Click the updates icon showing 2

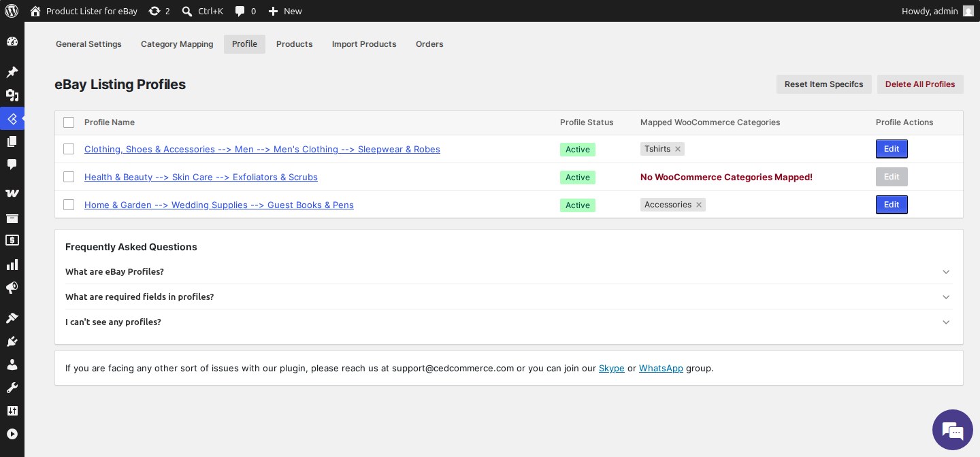[159, 11]
